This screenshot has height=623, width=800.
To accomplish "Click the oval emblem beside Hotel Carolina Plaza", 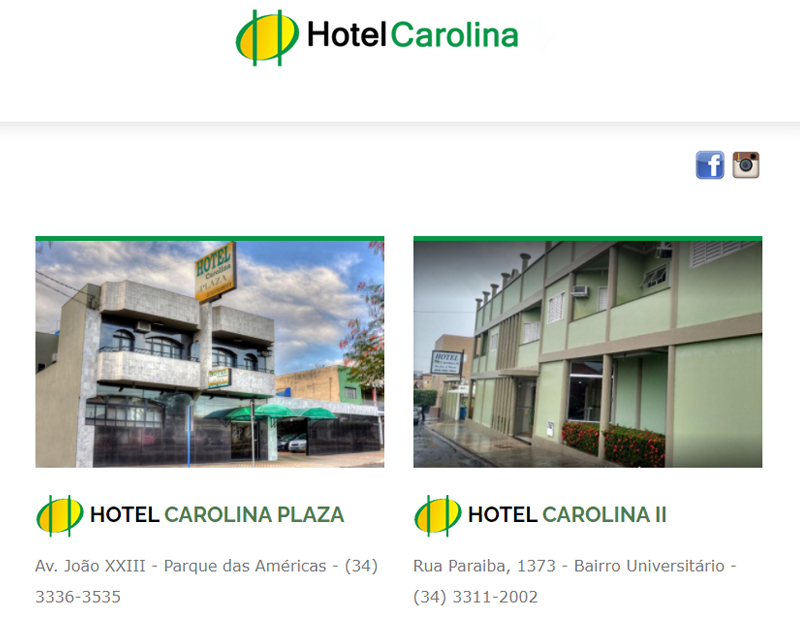I will coord(59,515).
